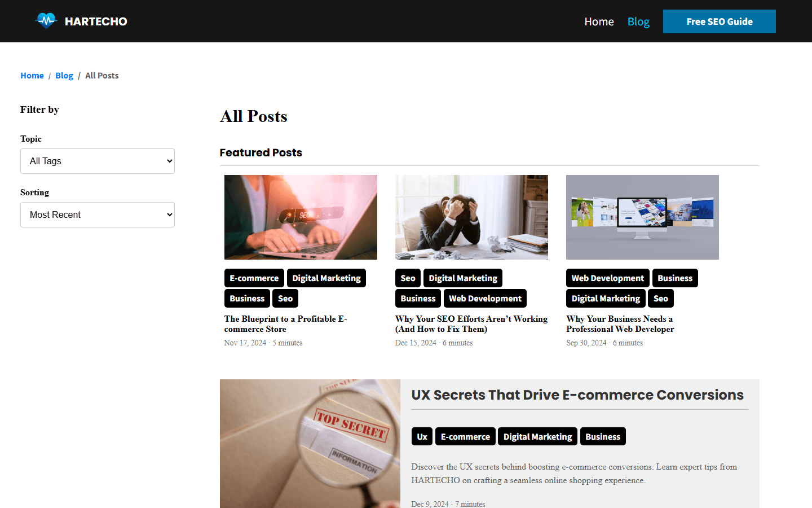812x508 pixels.
Task: Open Why Your Business Needs a Professional Web Developer
Action: click(620, 324)
